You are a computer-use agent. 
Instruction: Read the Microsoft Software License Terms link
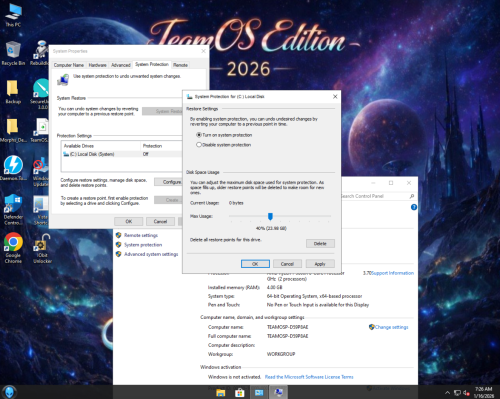tap(309, 377)
